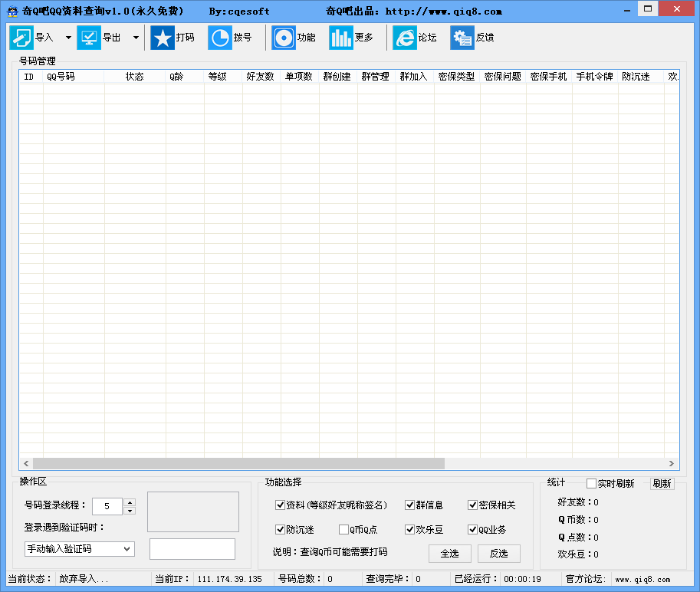700x592 pixels.
Task: Click the 更多 (More) bar chart icon
Action: click(x=341, y=38)
